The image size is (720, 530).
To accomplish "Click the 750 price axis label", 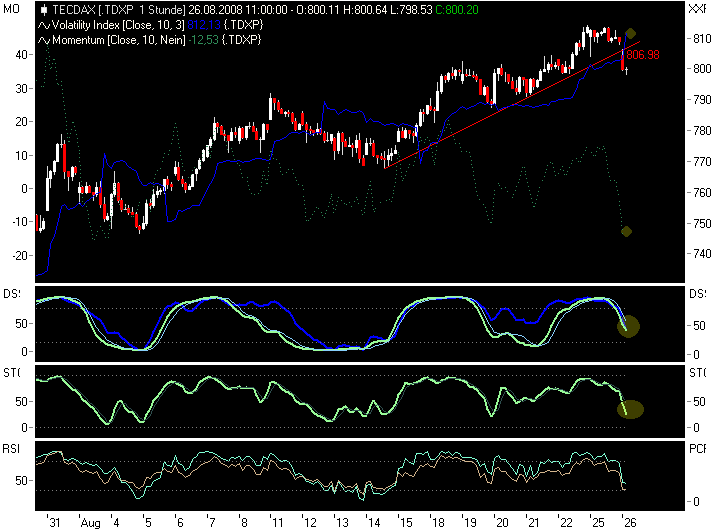I will click(702, 224).
